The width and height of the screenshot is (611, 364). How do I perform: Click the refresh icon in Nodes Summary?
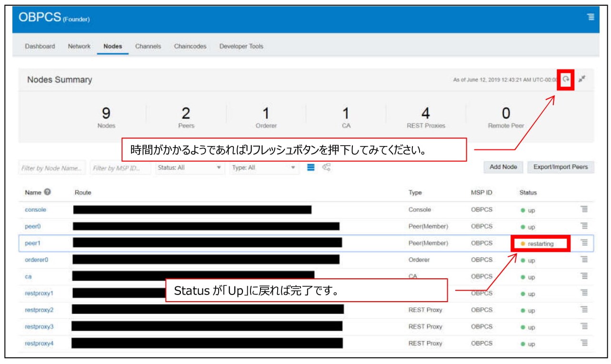click(x=565, y=79)
